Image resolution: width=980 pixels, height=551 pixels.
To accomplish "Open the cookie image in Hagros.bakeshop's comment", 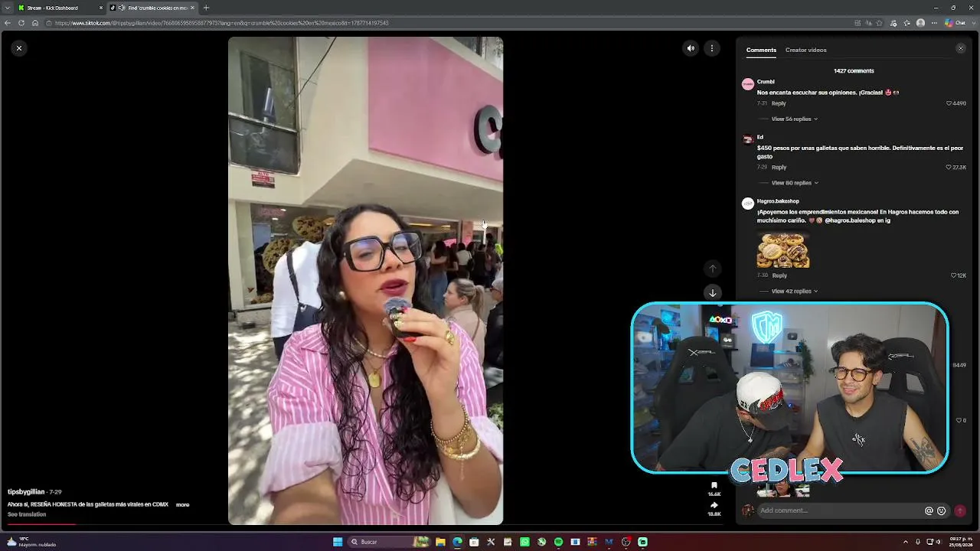I will [783, 250].
